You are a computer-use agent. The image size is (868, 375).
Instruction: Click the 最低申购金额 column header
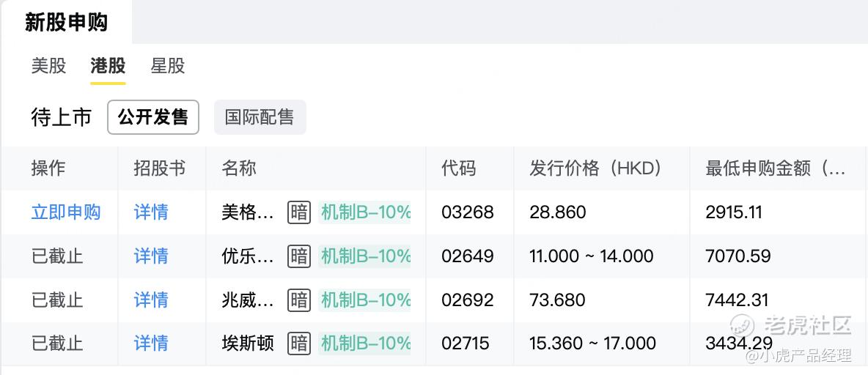coord(775,168)
